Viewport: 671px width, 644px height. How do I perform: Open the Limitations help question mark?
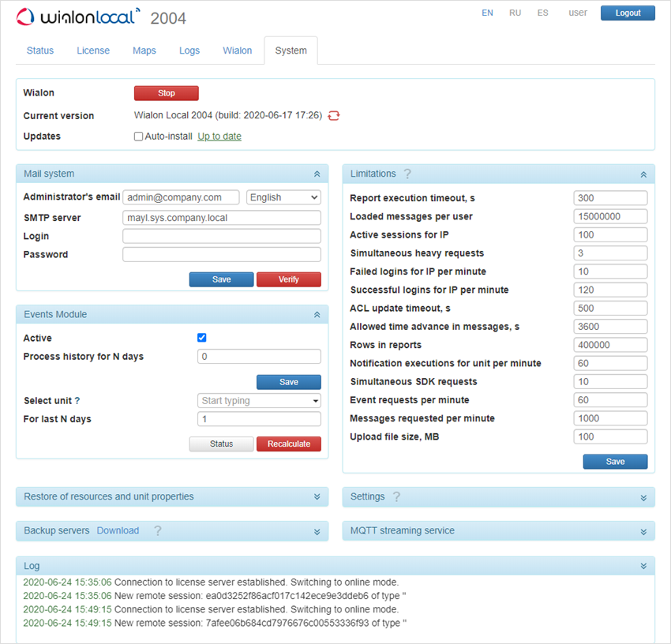coord(407,174)
